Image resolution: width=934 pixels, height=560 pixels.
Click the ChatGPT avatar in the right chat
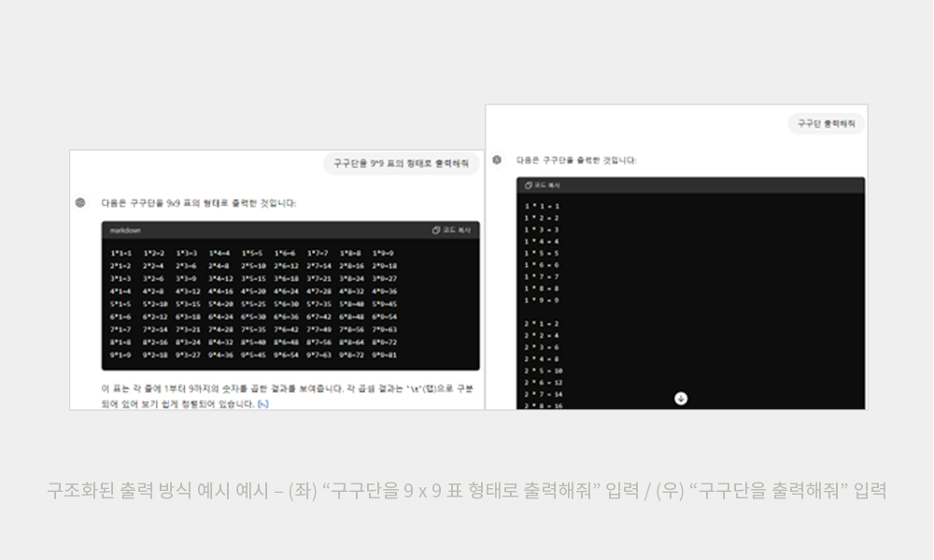point(497,160)
